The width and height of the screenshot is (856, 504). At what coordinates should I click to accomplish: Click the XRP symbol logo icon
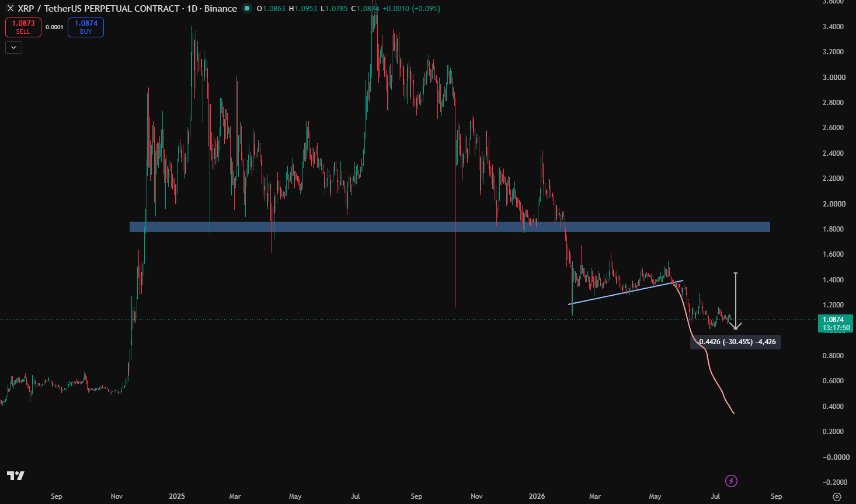[10, 9]
